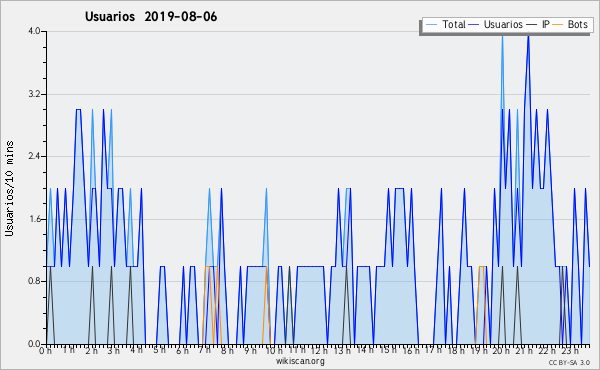Click the '20 h' x-axis label

click(502, 351)
